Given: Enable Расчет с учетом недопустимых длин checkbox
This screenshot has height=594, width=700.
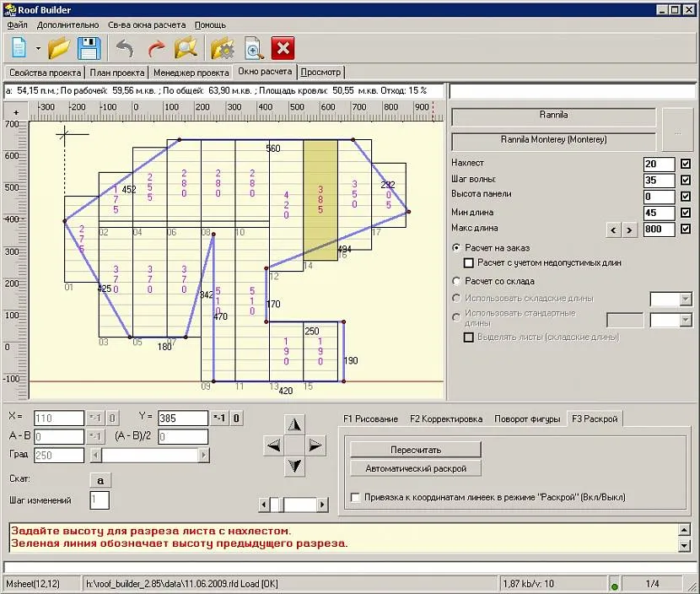Looking at the screenshot, I should 469,263.
